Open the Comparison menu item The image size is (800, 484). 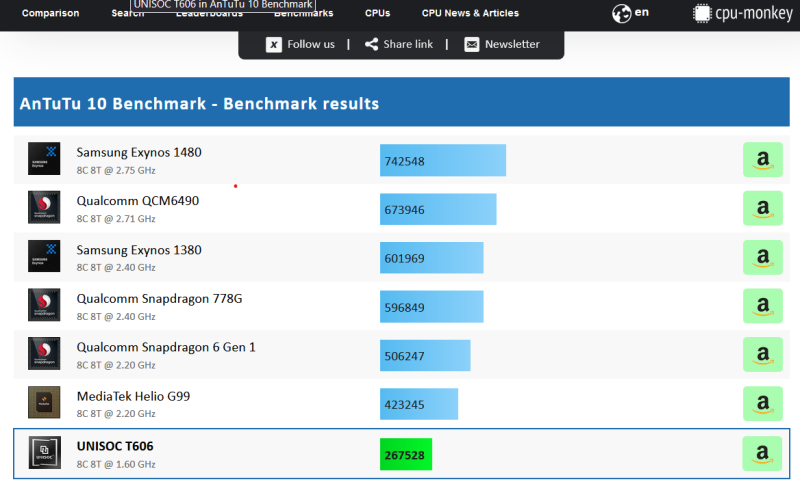pyautogui.click(x=51, y=13)
